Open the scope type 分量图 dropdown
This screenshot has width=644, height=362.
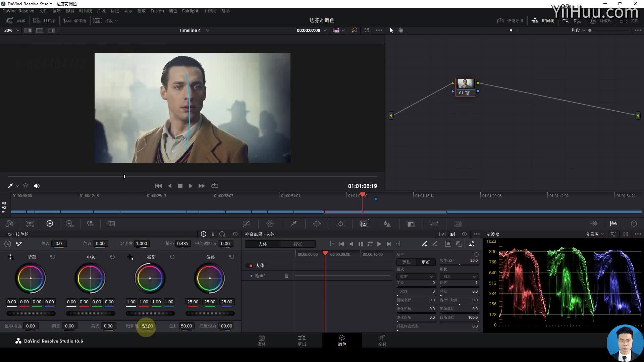[595, 234]
